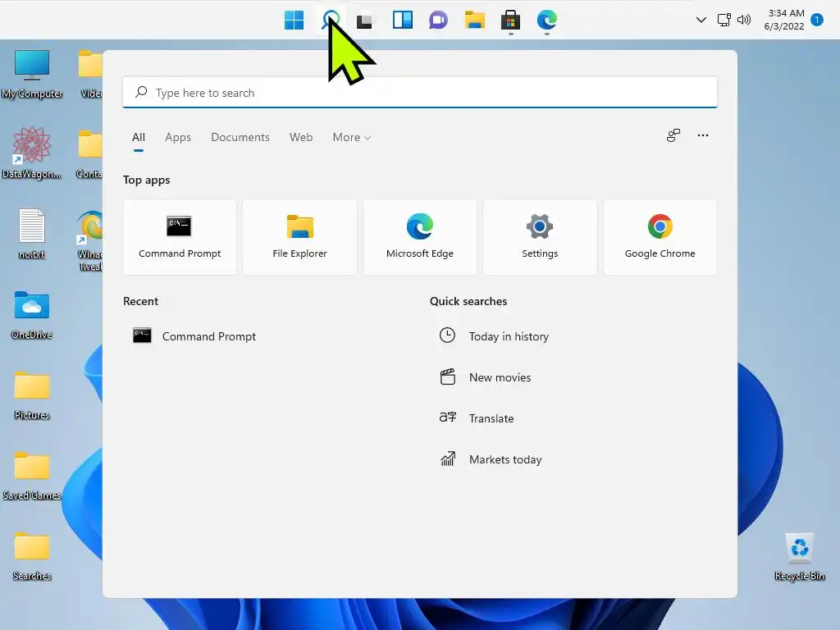Run the 'New movies' quick search
Viewport: 840px width, 630px height.
486,377
